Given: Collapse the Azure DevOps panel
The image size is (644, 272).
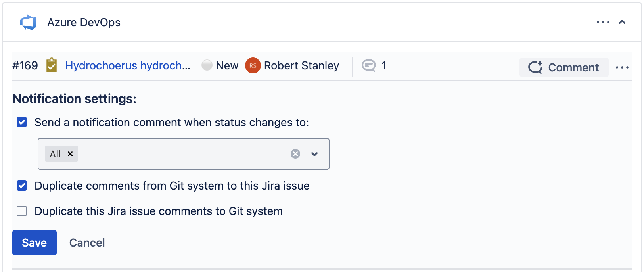Looking at the screenshot, I should pos(622,22).
